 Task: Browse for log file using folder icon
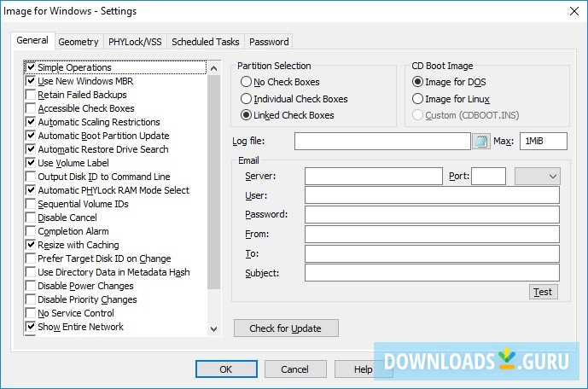481,141
